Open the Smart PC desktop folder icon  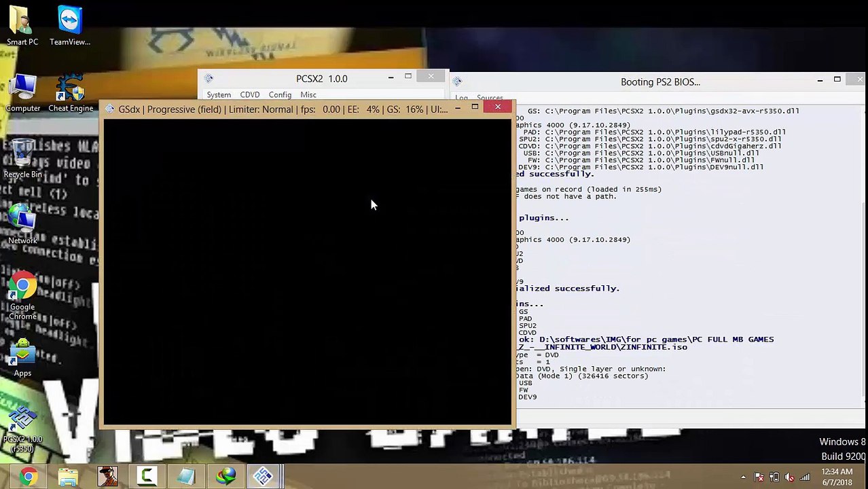coord(22,26)
